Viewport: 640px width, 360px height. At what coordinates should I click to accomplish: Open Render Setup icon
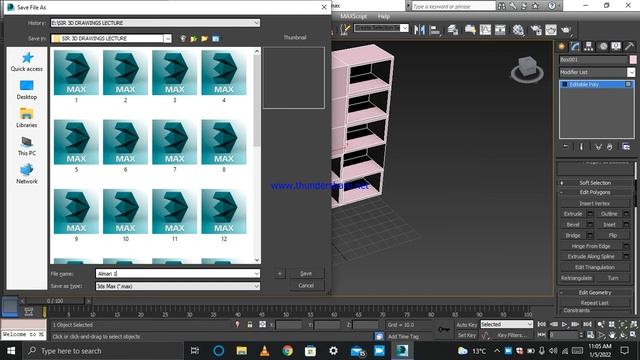536,30
